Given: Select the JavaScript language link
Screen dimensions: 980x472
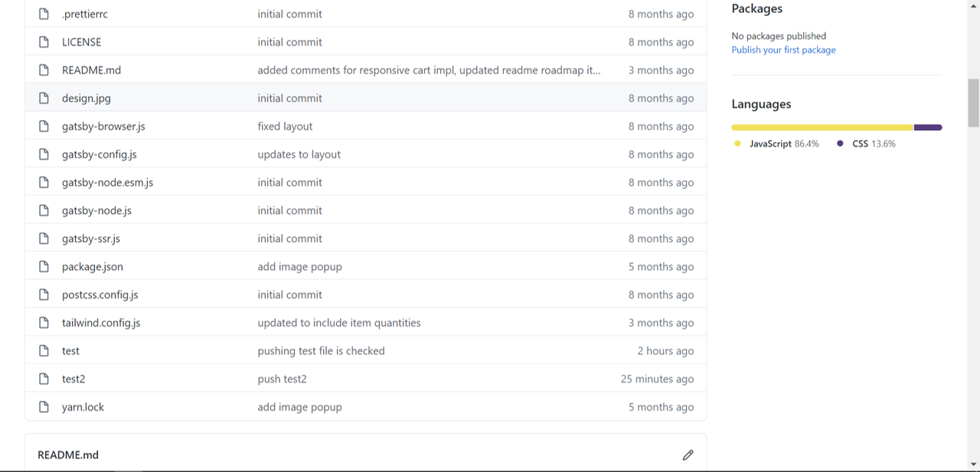Looking at the screenshot, I should tap(770, 144).
